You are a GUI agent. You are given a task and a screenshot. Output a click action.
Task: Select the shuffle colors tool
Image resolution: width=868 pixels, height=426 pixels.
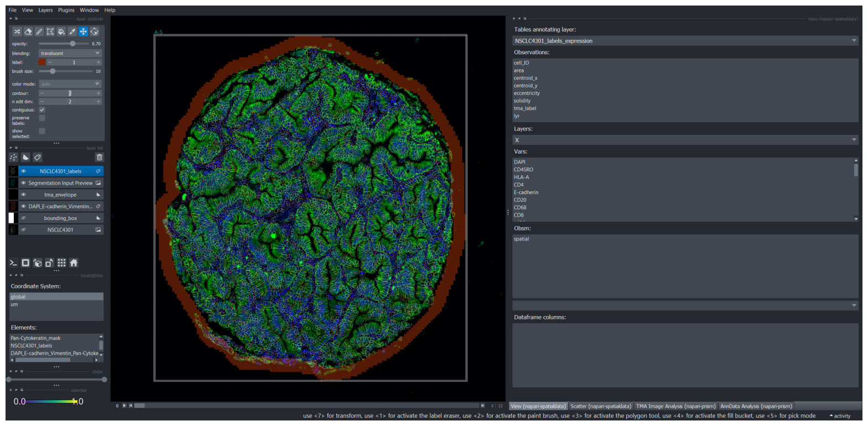(x=17, y=31)
